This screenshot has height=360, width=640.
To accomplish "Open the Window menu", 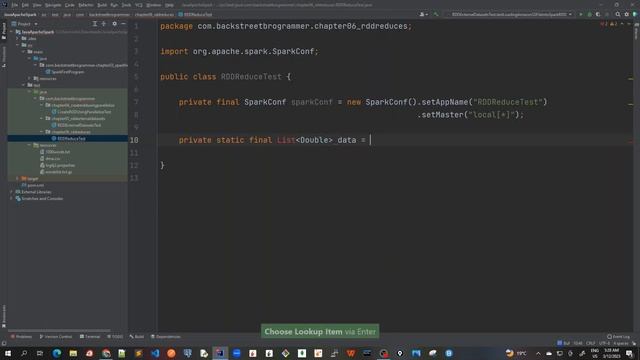I will [154, 5].
